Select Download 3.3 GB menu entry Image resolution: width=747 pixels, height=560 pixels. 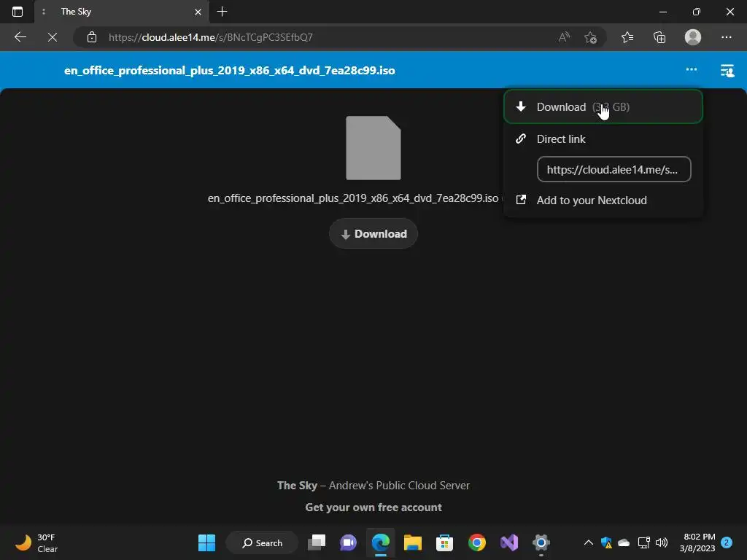tap(603, 106)
